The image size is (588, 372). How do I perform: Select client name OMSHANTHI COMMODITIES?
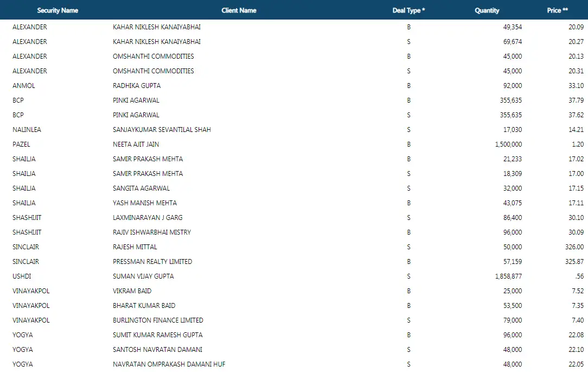(152, 56)
